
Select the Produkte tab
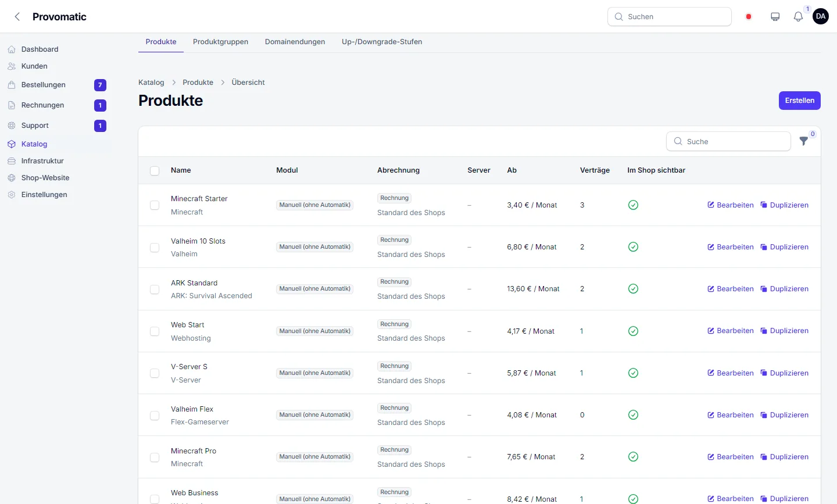coord(161,42)
